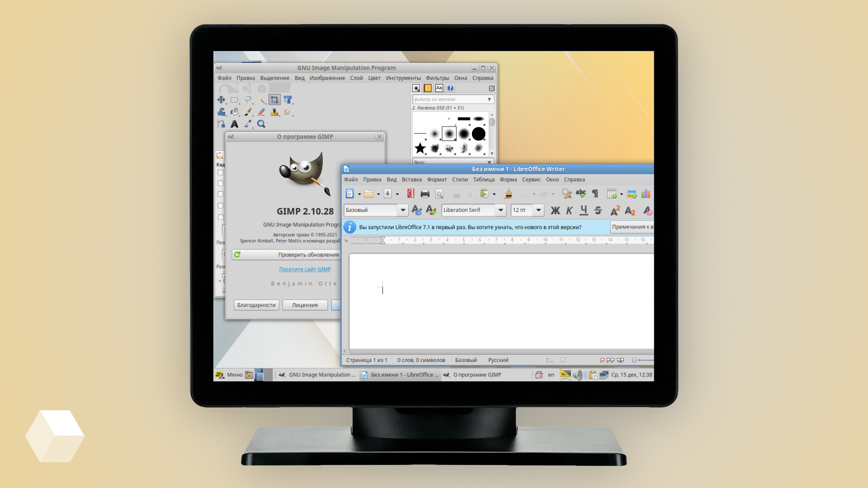Switch to the Fonts (Aa) tab in GIMP dock
Image resolution: width=868 pixels, height=488 pixels.
pos(439,88)
